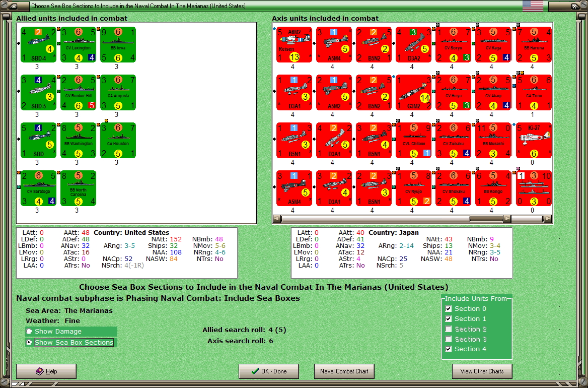588x388 pixels.
Task: Click the United States flag icon
Action: (x=533, y=6)
